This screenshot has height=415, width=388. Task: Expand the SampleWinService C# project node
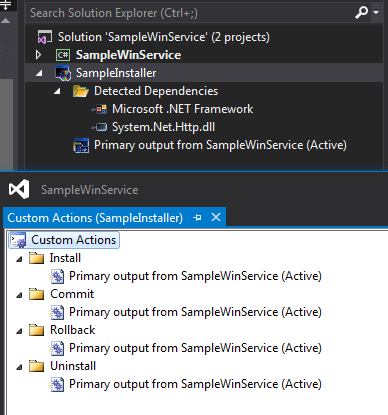39,55
